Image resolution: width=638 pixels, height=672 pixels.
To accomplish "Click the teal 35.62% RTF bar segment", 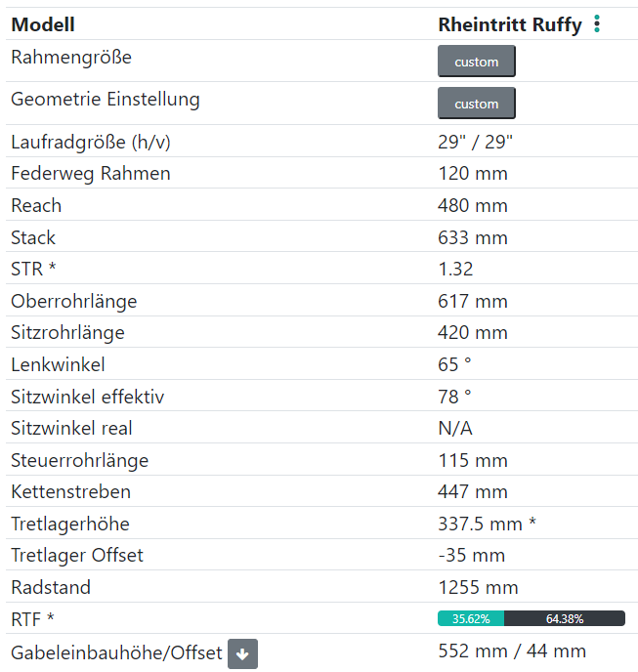I will pos(471,618).
